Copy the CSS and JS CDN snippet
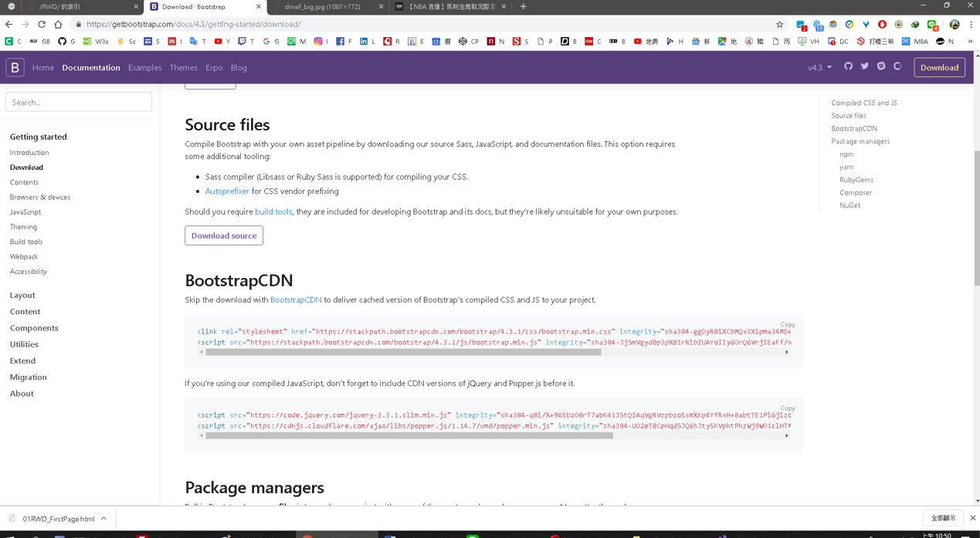Screen dimensions: 980x538 (x=788, y=325)
